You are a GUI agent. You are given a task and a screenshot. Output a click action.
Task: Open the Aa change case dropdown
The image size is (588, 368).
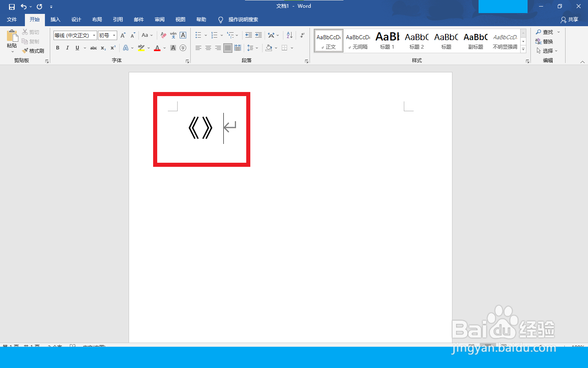point(147,36)
